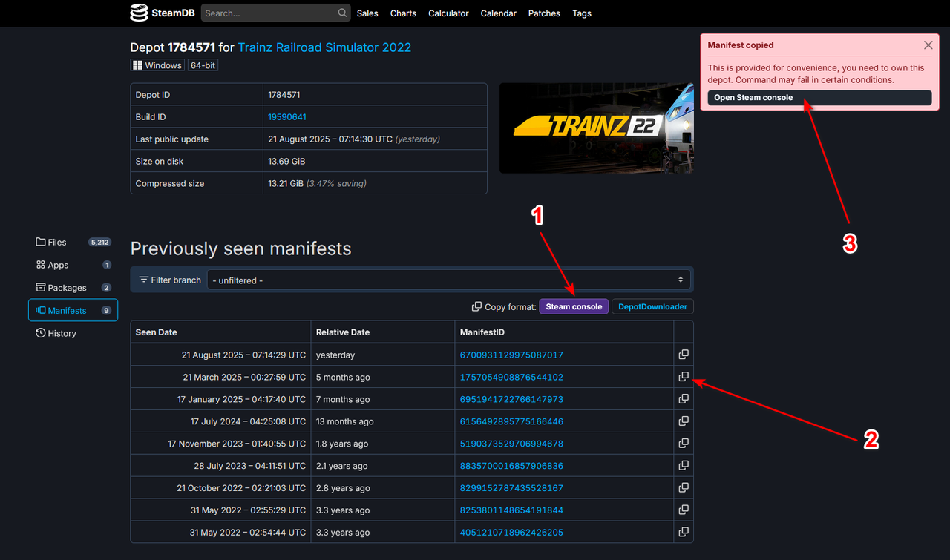The width and height of the screenshot is (950, 560).
Task: Close the Manifest copied notification
Action: (x=928, y=45)
